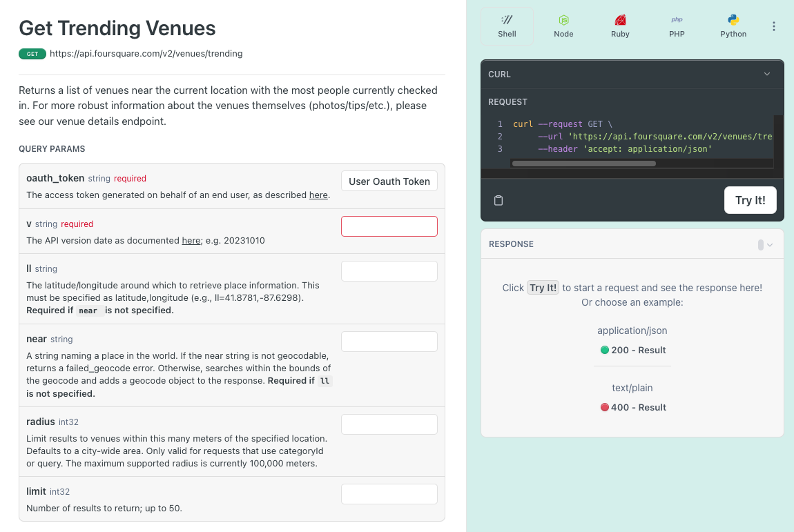Click the inline Try It! label in response hint

coord(543,288)
